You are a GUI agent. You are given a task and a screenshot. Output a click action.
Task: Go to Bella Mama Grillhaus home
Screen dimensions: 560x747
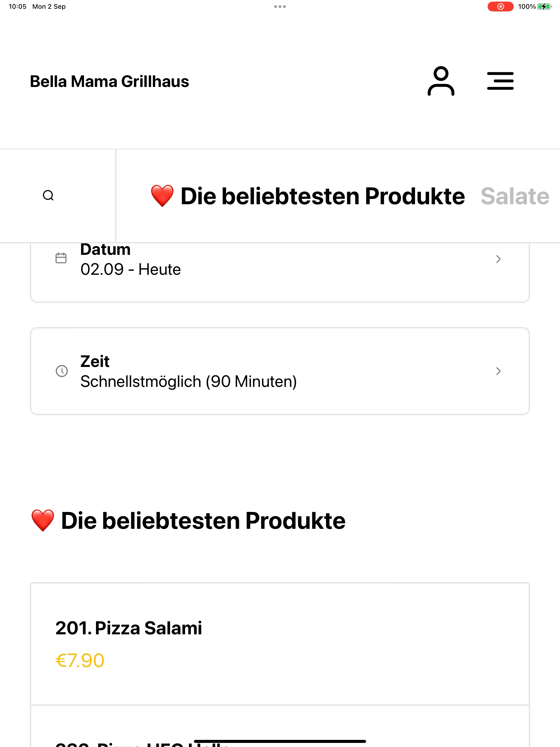109,81
